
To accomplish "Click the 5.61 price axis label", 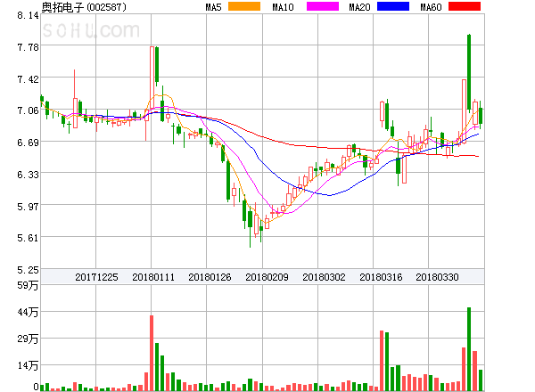I will pyautogui.click(x=28, y=238).
